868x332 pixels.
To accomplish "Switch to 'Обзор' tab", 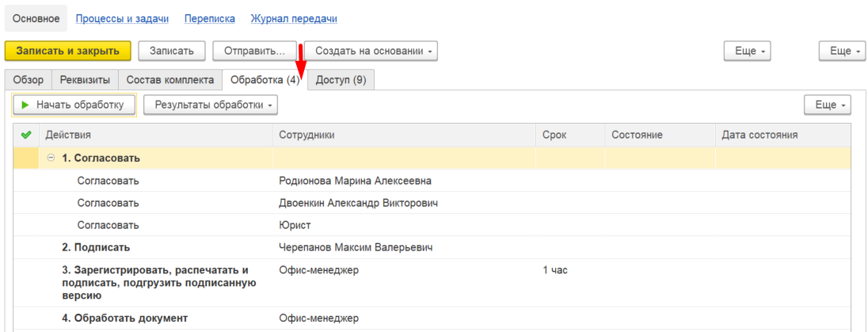I will click(x=29, y=80).
